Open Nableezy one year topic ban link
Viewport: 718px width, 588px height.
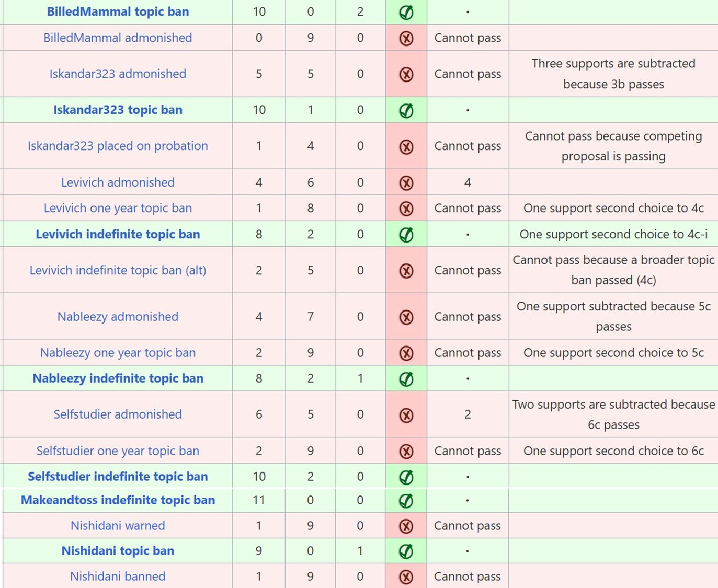(118, 353)
